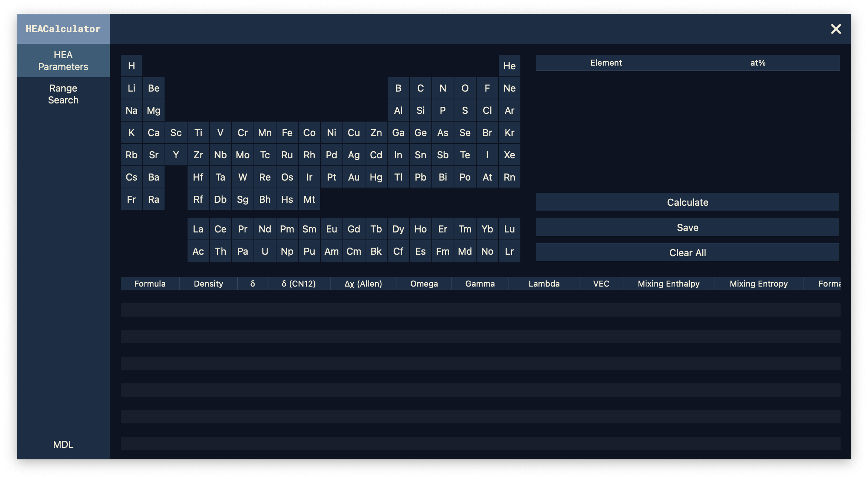Select Zirconium (Zr) tile
Screen dimensions: 868x479
coord(198,155)
